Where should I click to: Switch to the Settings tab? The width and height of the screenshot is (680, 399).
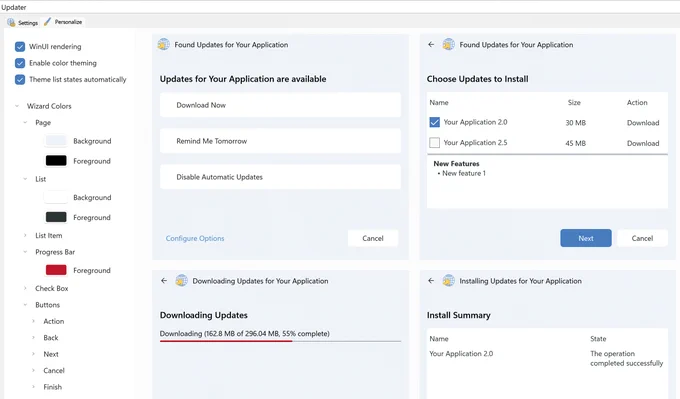click(23, 22)
